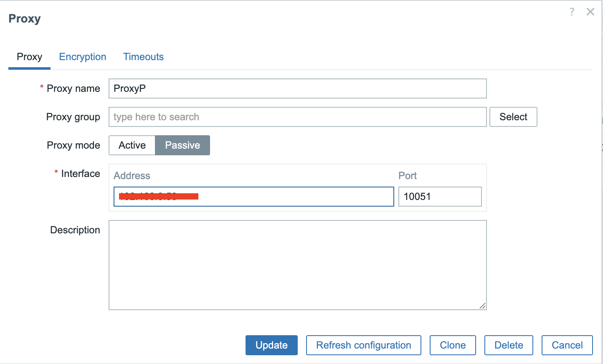
Task: Switch to the Encryption tab
Action: coord(83,57)
